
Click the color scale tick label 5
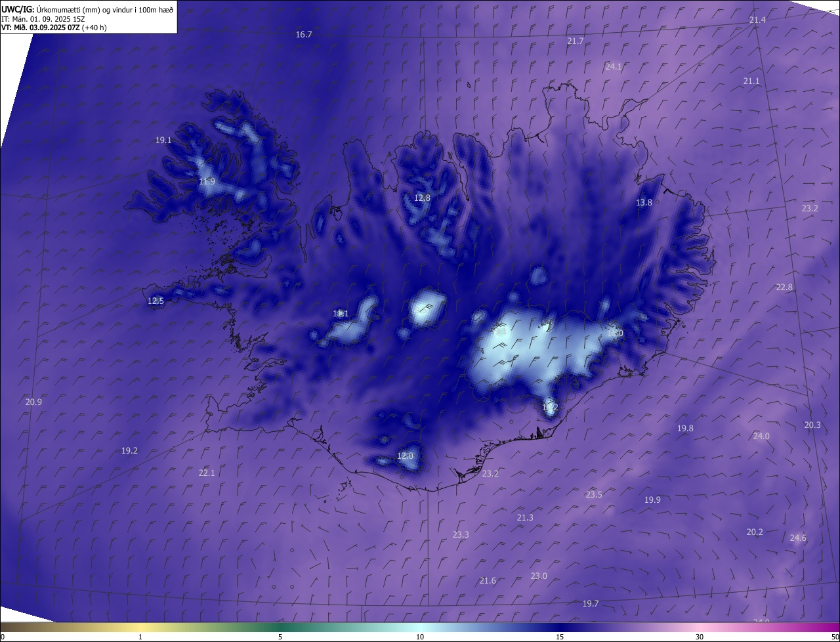280,637
